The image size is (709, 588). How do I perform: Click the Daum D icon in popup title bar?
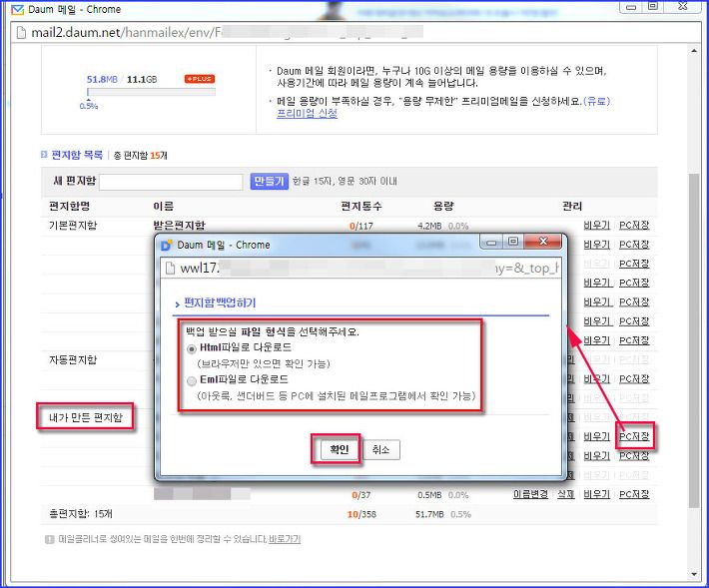click(x=167, y=245)
